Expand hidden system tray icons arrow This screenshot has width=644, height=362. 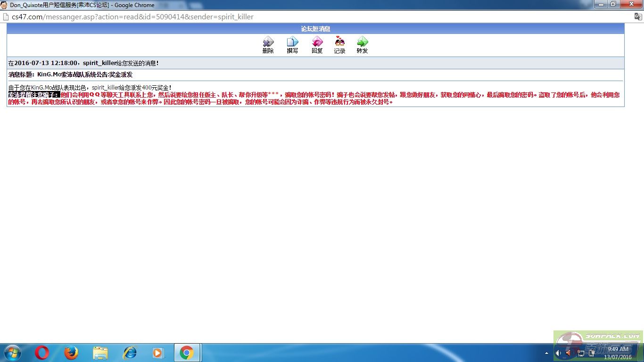[546, 353]
